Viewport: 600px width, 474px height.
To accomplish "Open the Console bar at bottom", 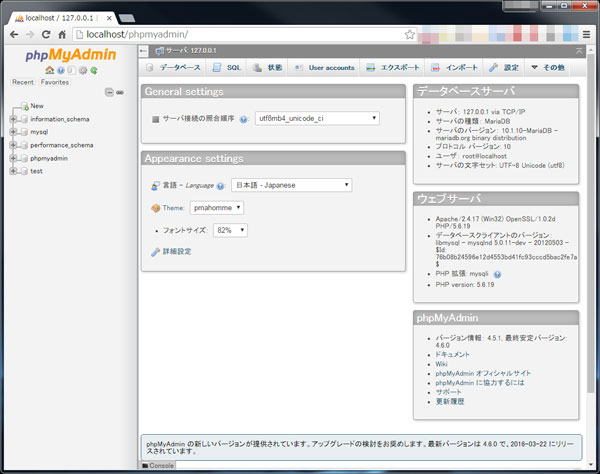I will point(158,466).
